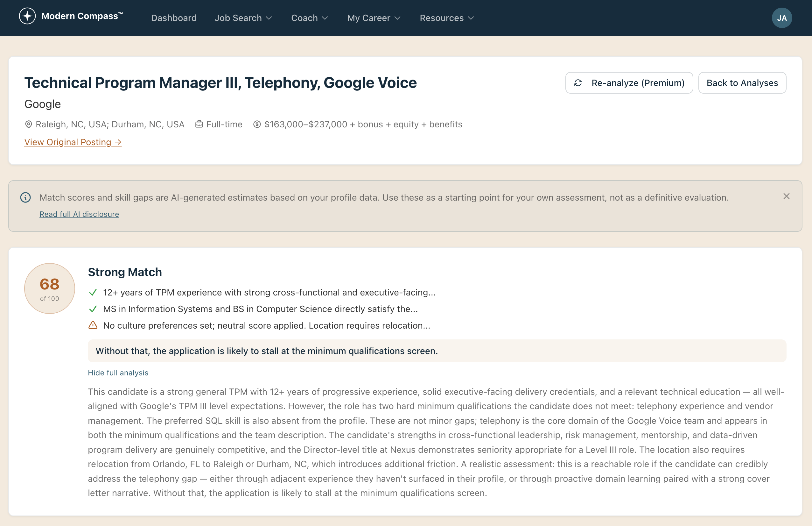Expand the My Career dropdown chevron
812x526 pixels.
(397, 18)
